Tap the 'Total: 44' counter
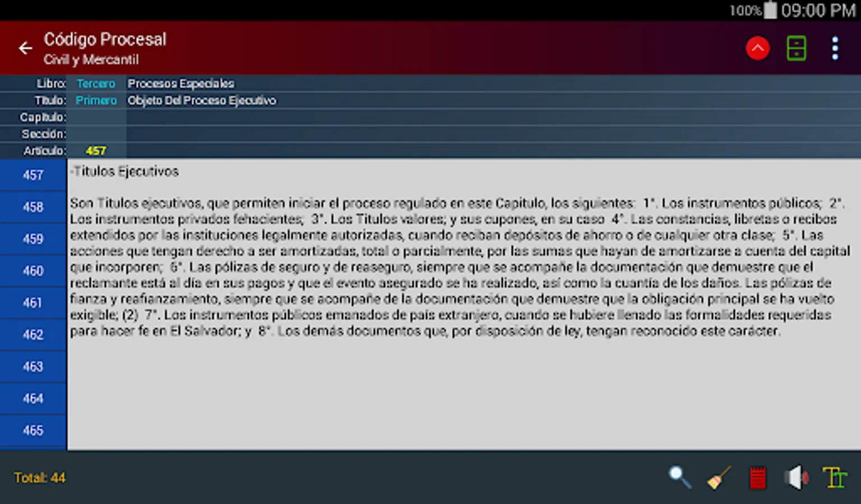Image resolution: width=861 pixels, height=504 pixels. click(x=40, y=478)
